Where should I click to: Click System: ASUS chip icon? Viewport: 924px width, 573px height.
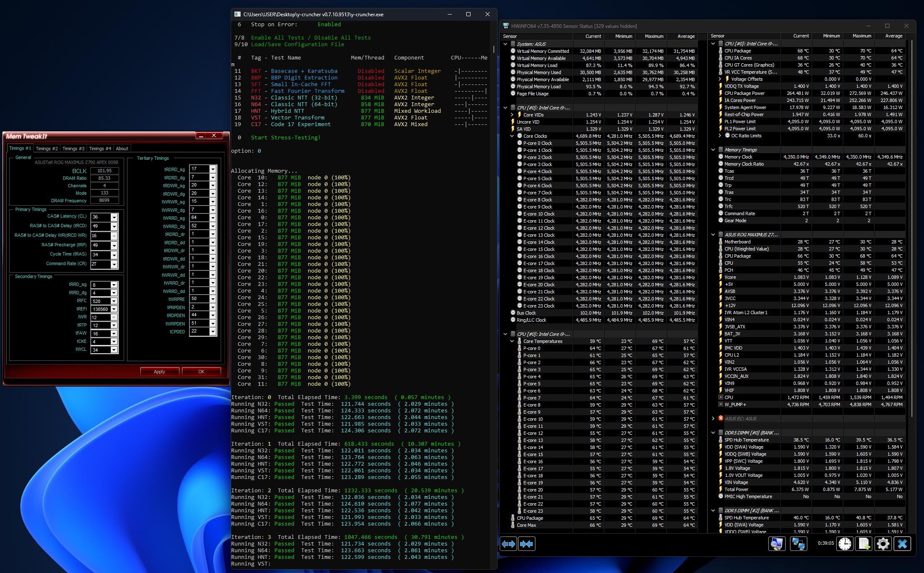pos(513,44)
